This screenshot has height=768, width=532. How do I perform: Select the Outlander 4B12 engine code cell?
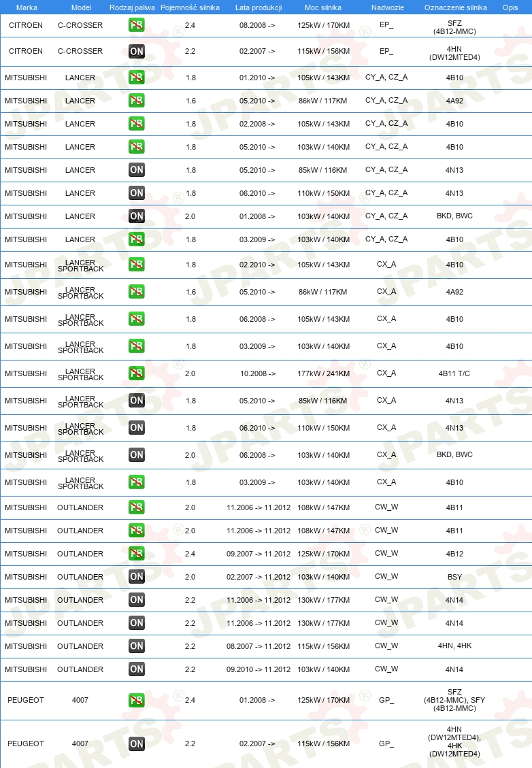tap(454, 554)
